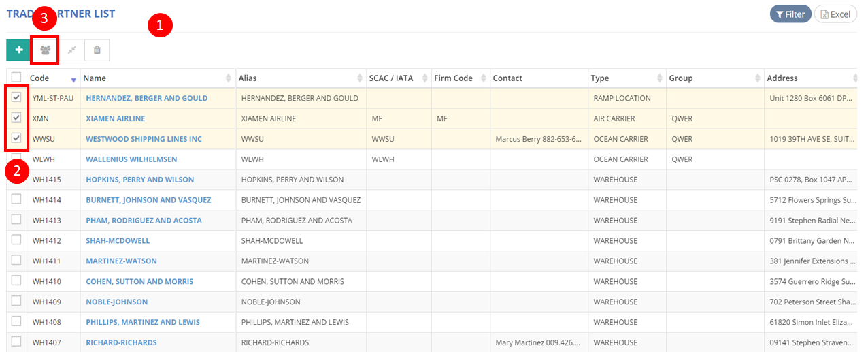
Task: Click the green plus add button
Action: [19, 50]
